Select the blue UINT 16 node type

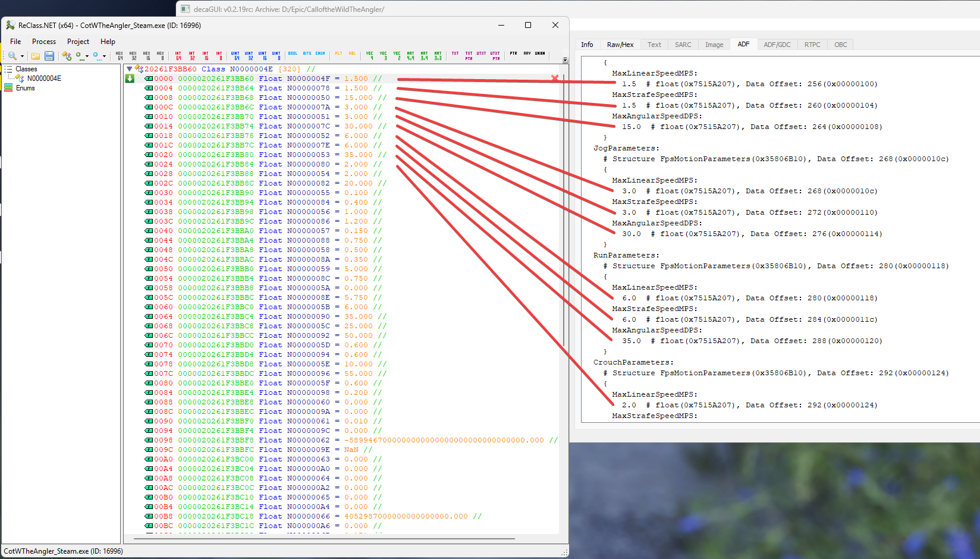click(x=263, y=55)
